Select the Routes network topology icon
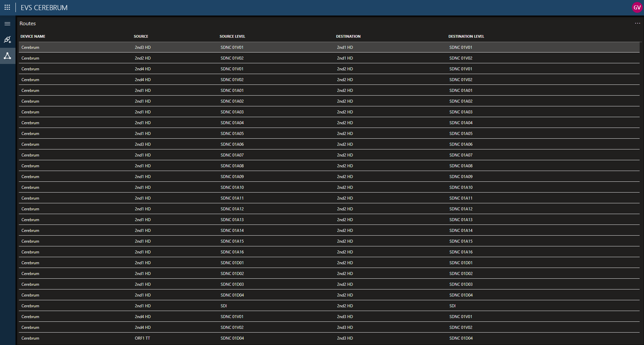Image resolution: width=644 pixels, height=345 pixels. tap(7, 56)
